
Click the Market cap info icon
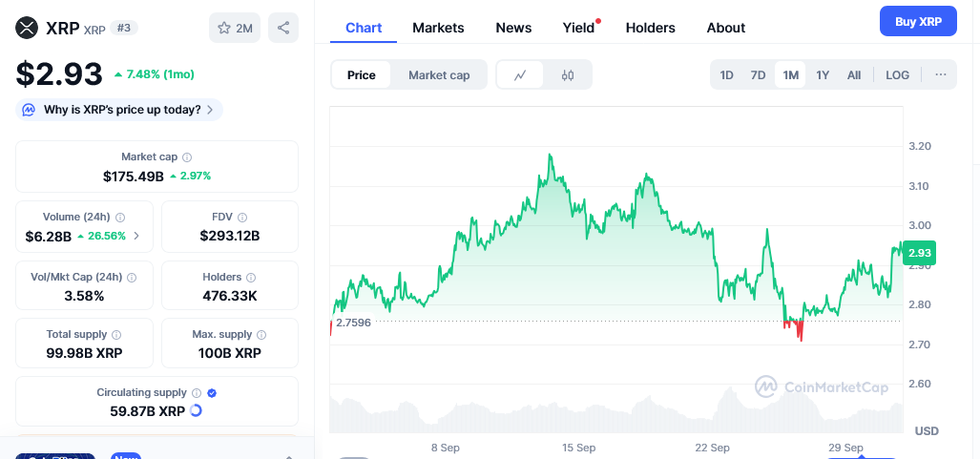click(187, 156)
